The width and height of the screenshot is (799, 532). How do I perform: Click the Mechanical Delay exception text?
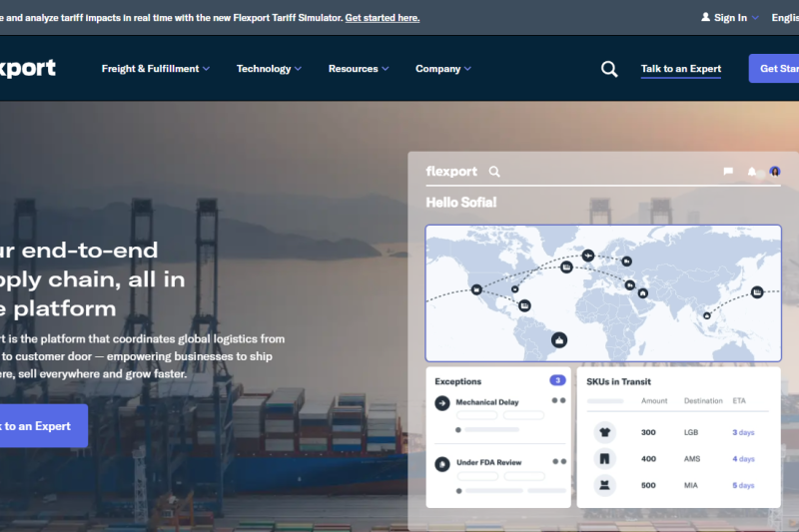tap(487, 402)
